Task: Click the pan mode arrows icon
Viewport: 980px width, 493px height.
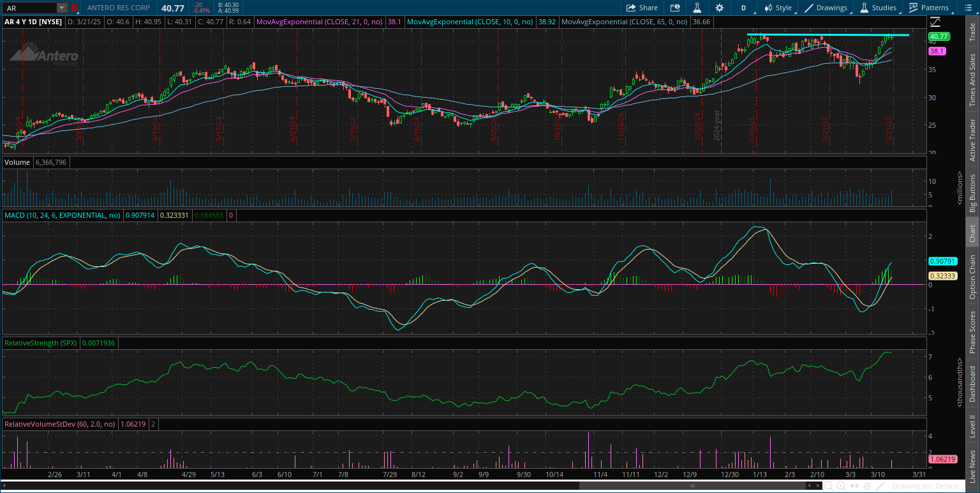Action: point(856,486)
